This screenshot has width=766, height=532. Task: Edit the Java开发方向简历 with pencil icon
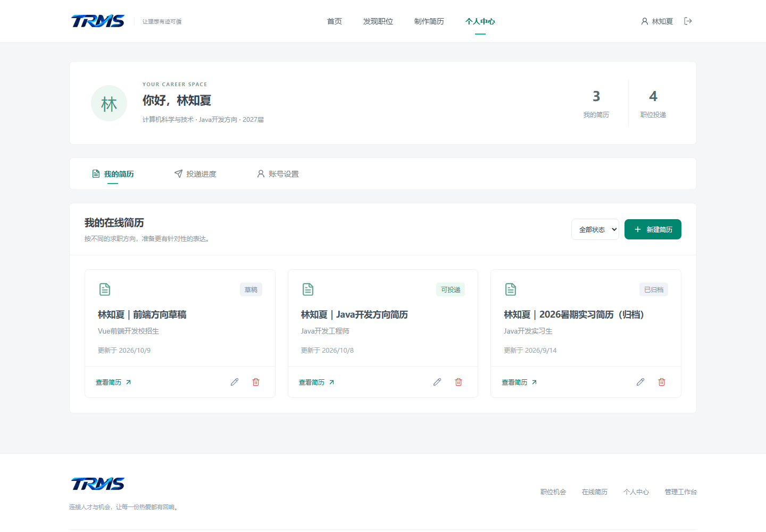click(437, 382)
